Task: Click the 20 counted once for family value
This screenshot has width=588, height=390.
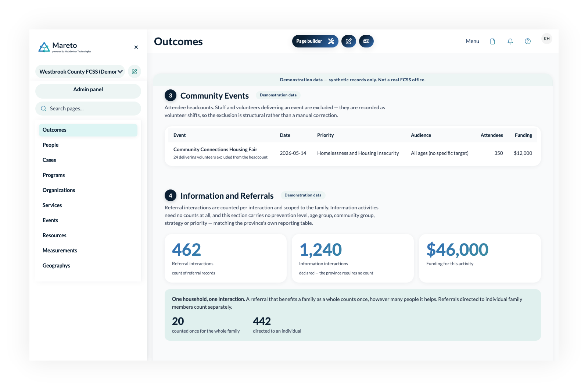Action: [x=178, y=321]
